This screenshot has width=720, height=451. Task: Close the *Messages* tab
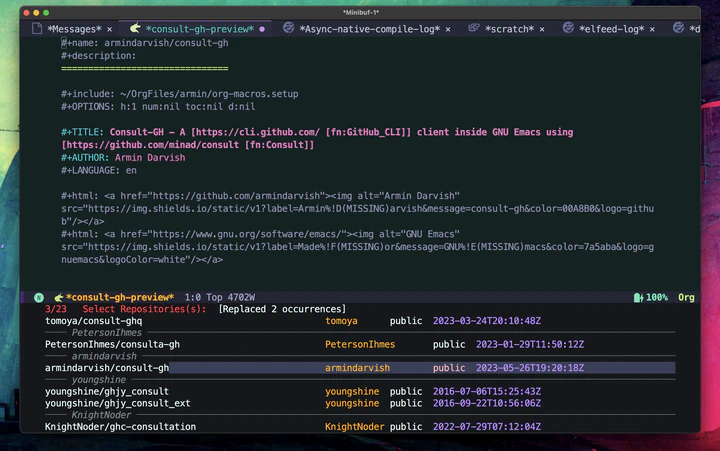pyautogui.click(x=109, y=29)
